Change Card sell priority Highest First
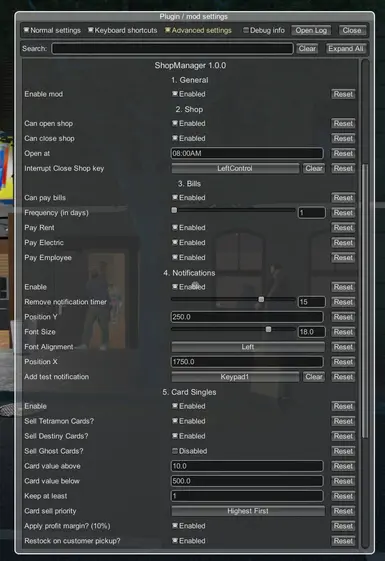The height and width of the screenshot is (561, 385). click(x=248, y=511)
